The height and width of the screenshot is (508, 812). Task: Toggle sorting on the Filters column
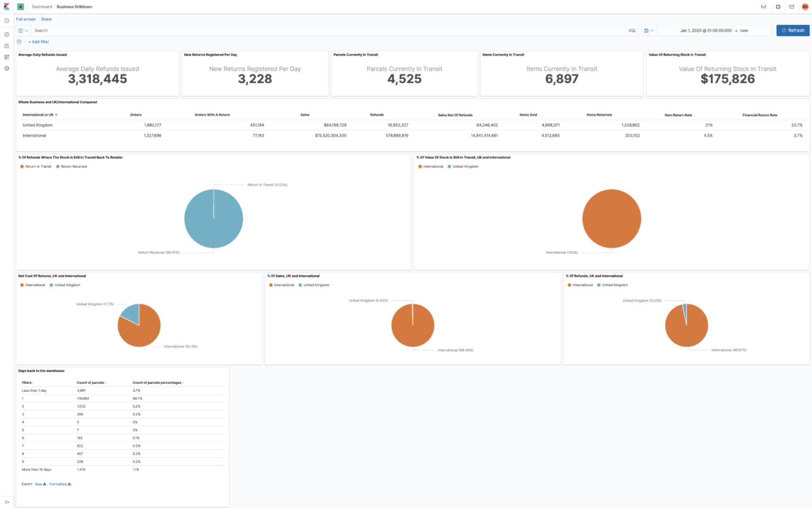tap(33, 383)
